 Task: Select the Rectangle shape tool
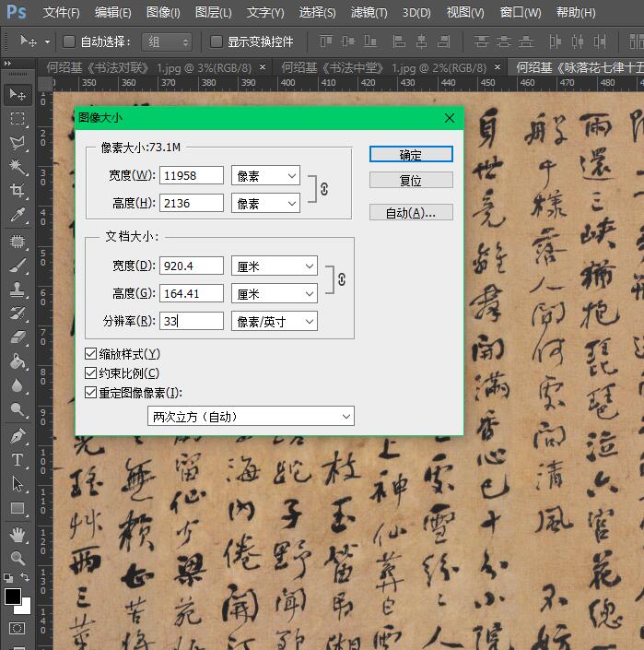[x=18, y=508]
